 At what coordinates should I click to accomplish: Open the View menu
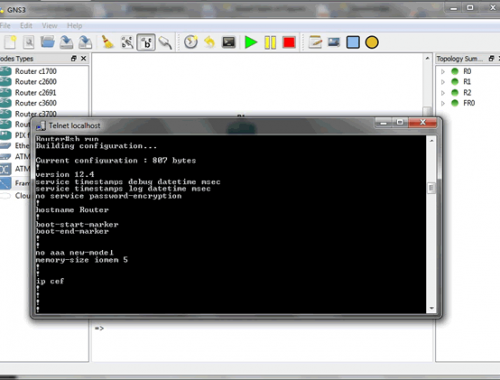pyautogui.click(x=49, y=26)
